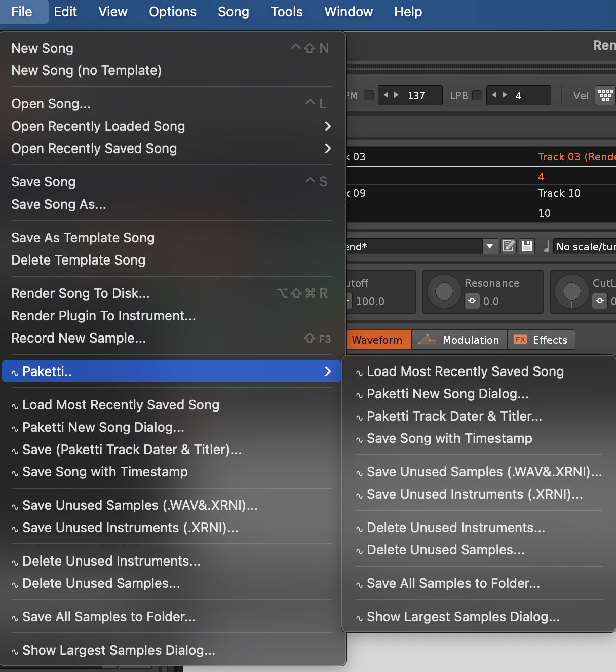
Task: Click the decrease BPM left arrow
Action: click(386, 95)
